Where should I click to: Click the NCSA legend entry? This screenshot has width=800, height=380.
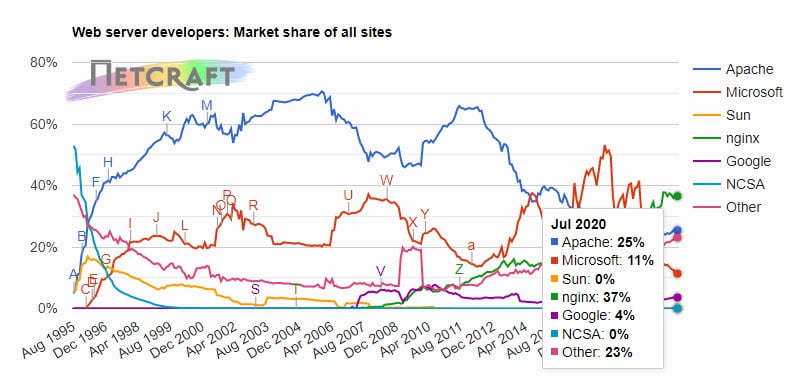729,184
